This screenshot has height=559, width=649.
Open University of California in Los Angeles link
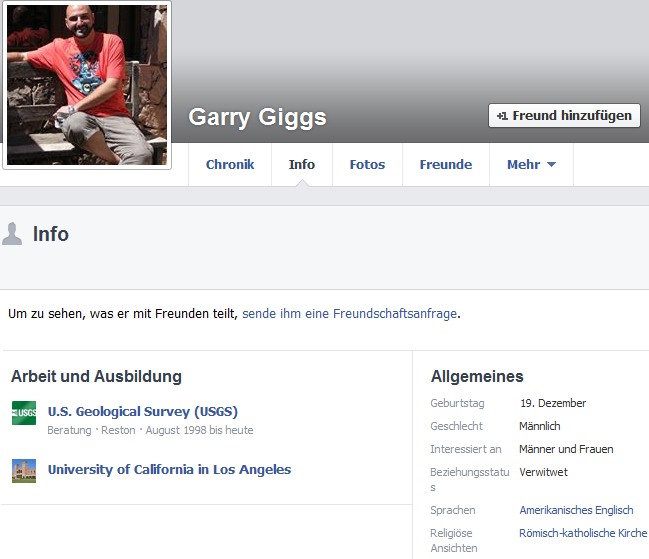point(169,470)
